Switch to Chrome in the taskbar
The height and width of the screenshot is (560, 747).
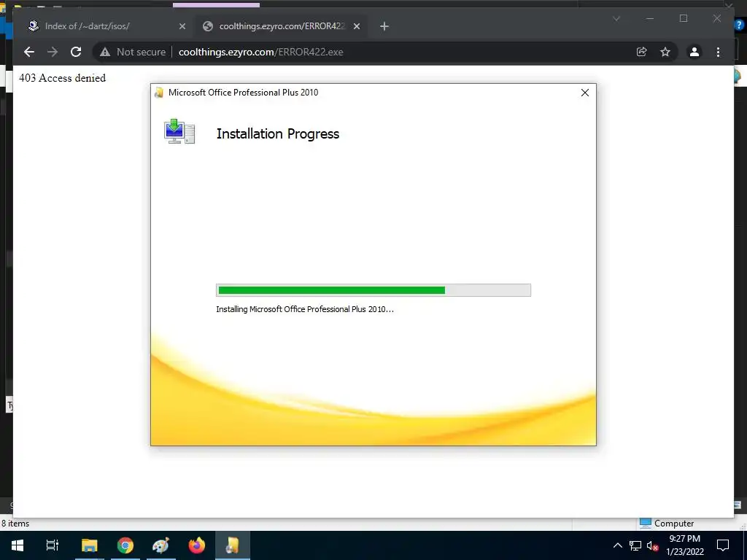click(x=125, y=545)
